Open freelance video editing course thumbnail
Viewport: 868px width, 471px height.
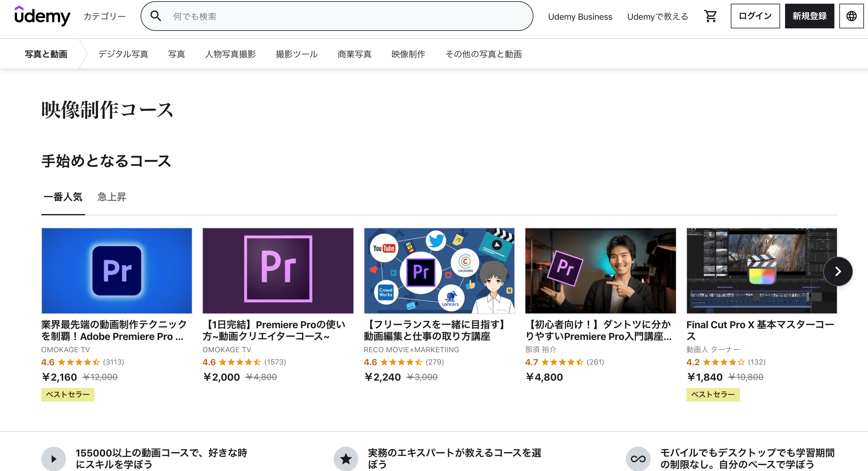tap(439, 271)
